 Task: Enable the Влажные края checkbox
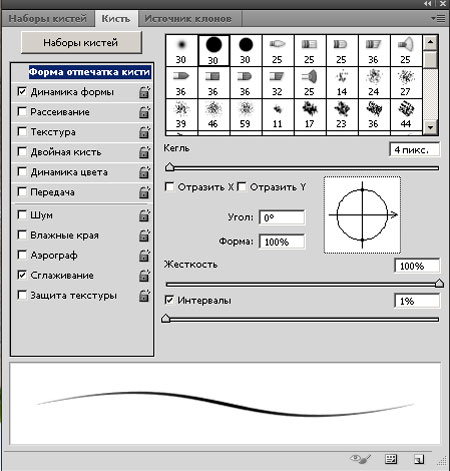[22, 235]
